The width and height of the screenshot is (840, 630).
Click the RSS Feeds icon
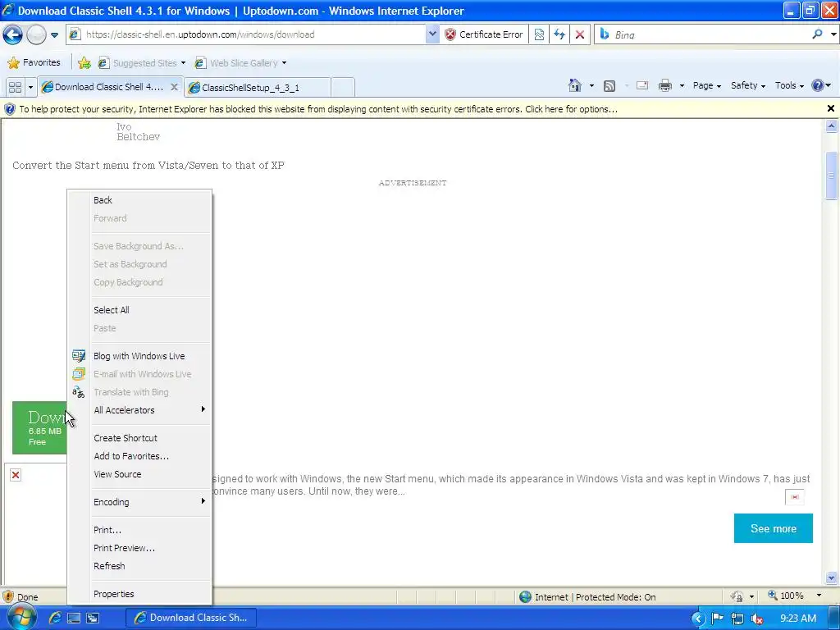coord(609,85)
